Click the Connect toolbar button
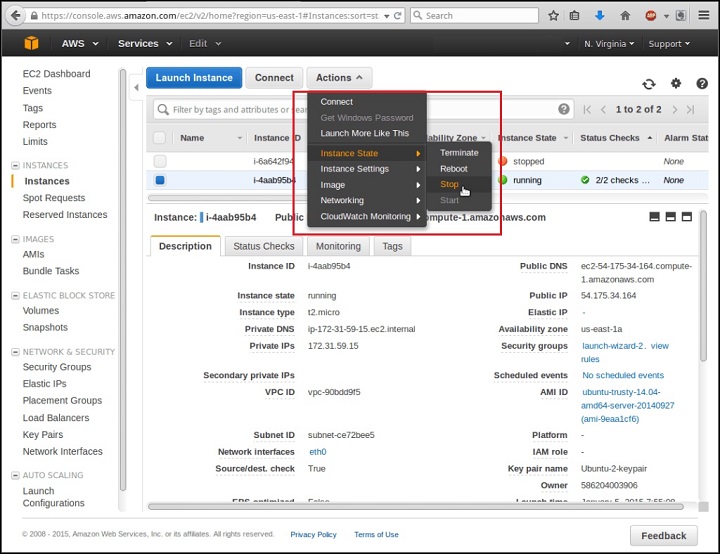The image size is (720, 554). click(274, 78)
